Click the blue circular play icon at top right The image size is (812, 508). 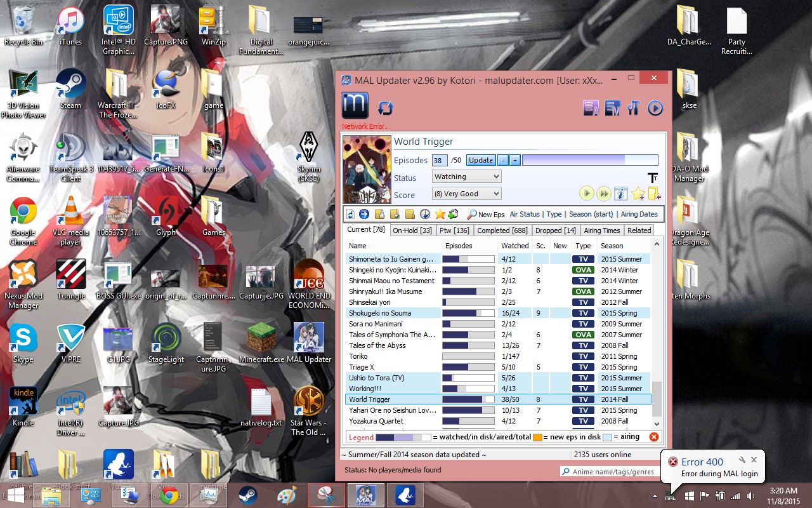click(x=655, y=108)
